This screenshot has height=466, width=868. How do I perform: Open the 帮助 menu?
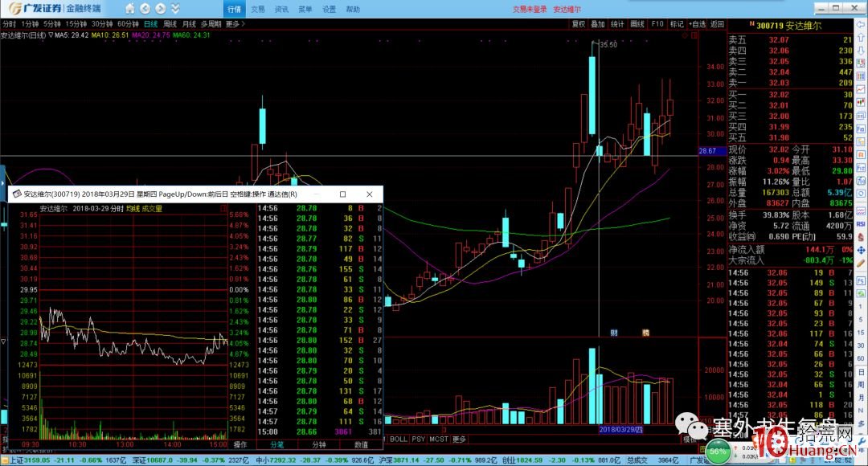[x=353, y=10]
